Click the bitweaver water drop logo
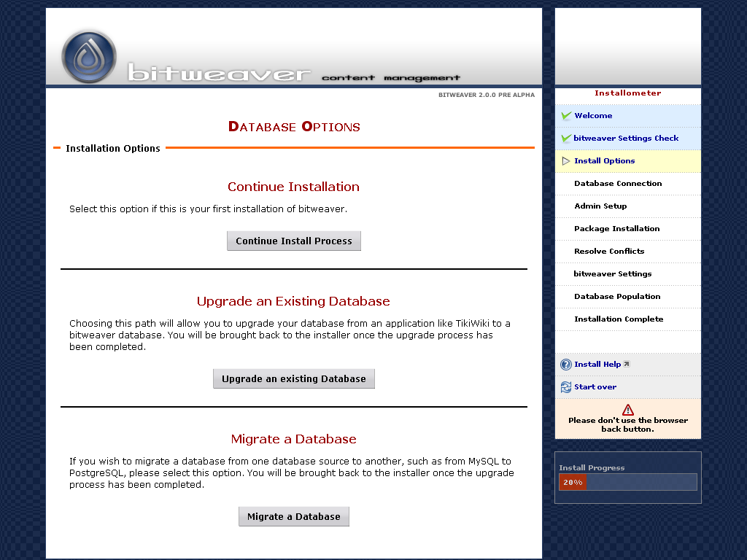The width and height of the screenshot is (747, 560). [x=89, y=57]
